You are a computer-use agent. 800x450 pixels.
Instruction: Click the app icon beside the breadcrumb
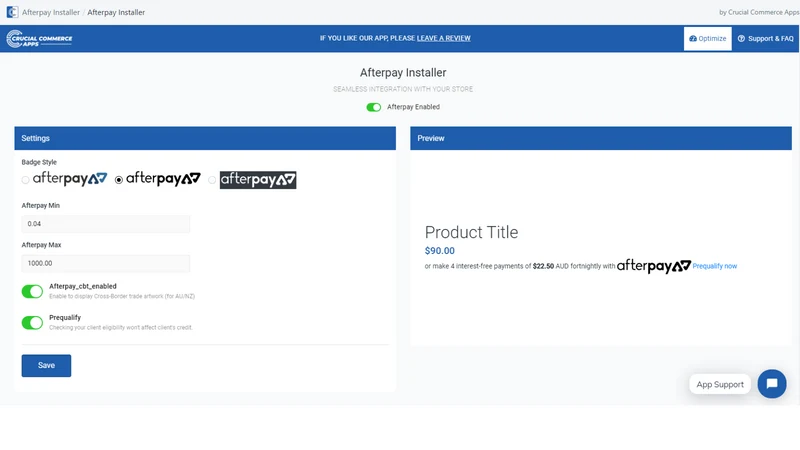point(12,12)
